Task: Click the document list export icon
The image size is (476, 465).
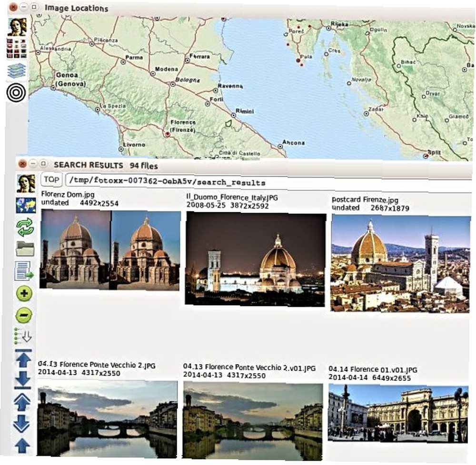Action: (24, 271)
